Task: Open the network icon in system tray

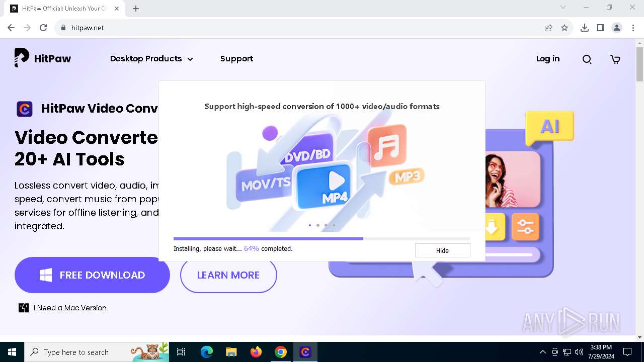Action: click(567, 352)
